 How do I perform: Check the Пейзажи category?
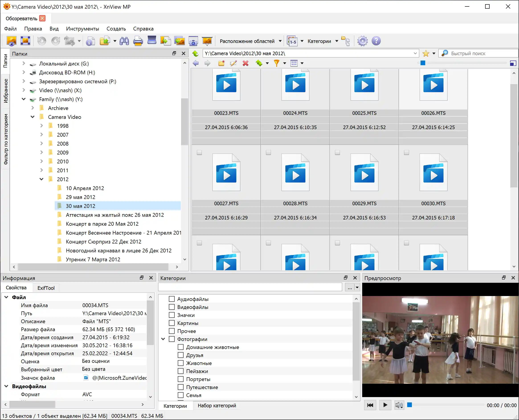(x=181, y=371)
